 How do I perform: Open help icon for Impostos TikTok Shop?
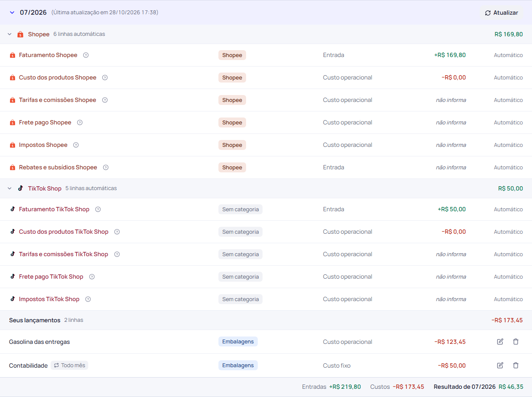pos(88,299)
